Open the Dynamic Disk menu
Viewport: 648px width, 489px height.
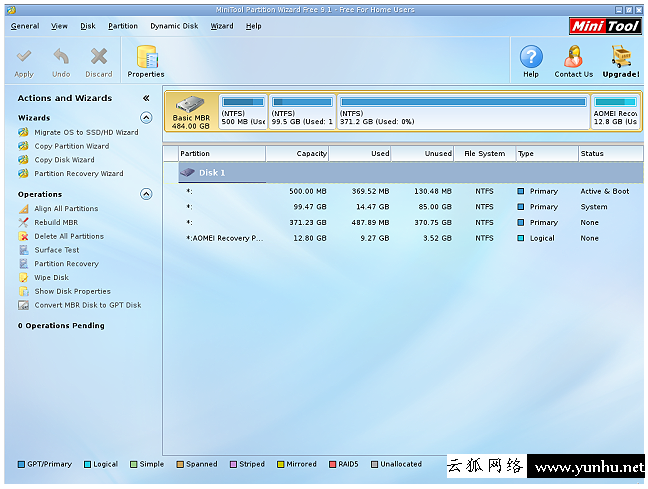click(x=174, y=26)
